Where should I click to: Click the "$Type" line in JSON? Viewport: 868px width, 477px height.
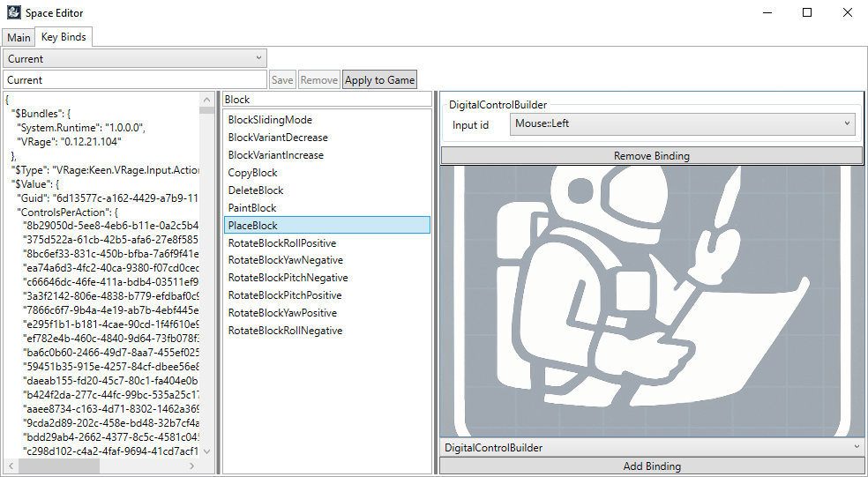coord(105,170)
